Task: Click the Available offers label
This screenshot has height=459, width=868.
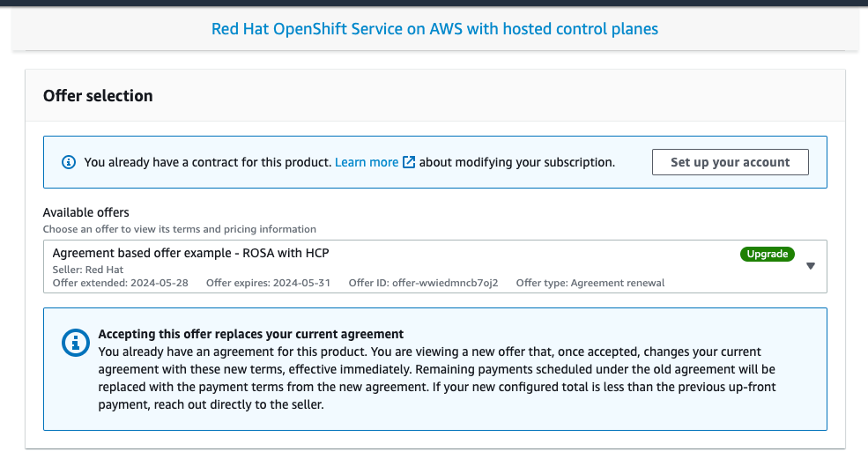Action: 86,212
